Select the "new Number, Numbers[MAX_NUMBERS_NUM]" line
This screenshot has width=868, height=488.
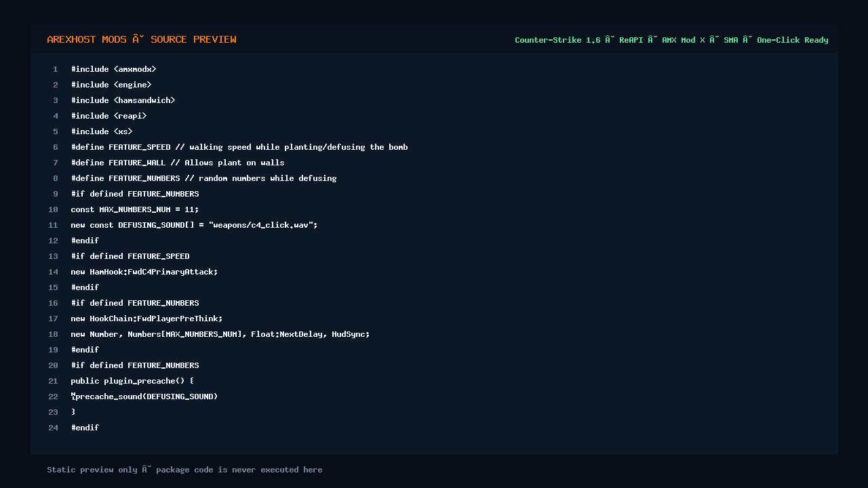220,334
